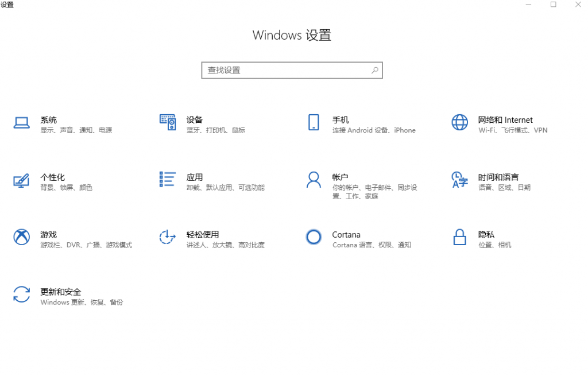Viewport: 588px width, 376px height.
Task: Select the 应用 category title
Action: 194,177
